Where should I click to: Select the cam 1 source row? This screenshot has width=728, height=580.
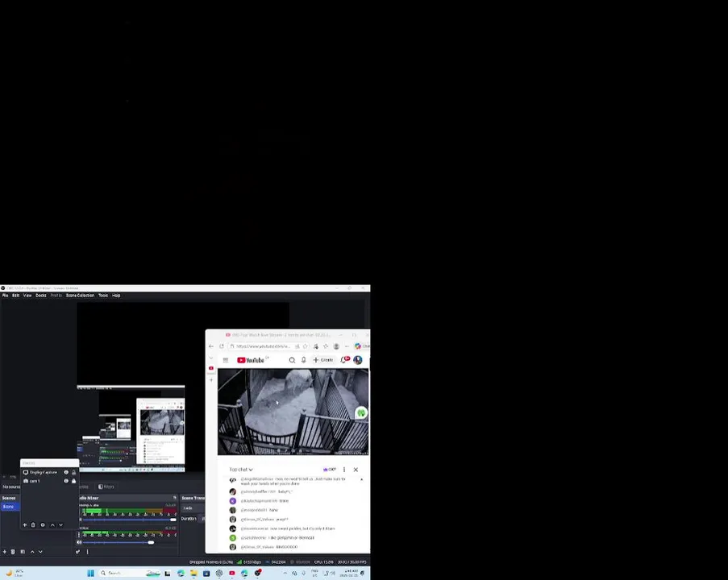click(x=49, y=481)
